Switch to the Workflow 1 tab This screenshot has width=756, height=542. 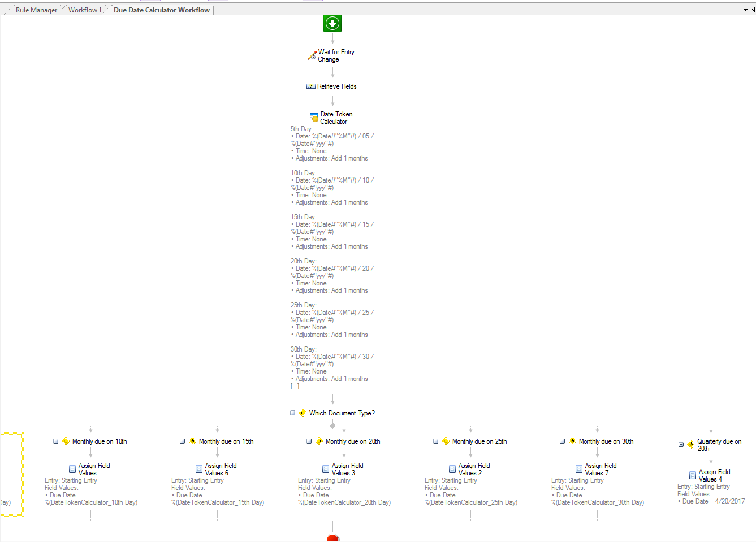85,10
